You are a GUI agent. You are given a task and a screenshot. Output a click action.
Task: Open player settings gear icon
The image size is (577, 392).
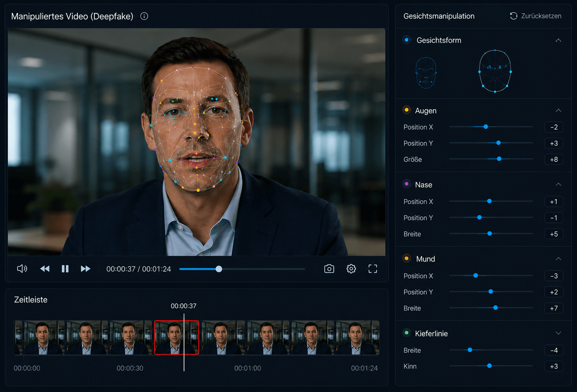351,269
